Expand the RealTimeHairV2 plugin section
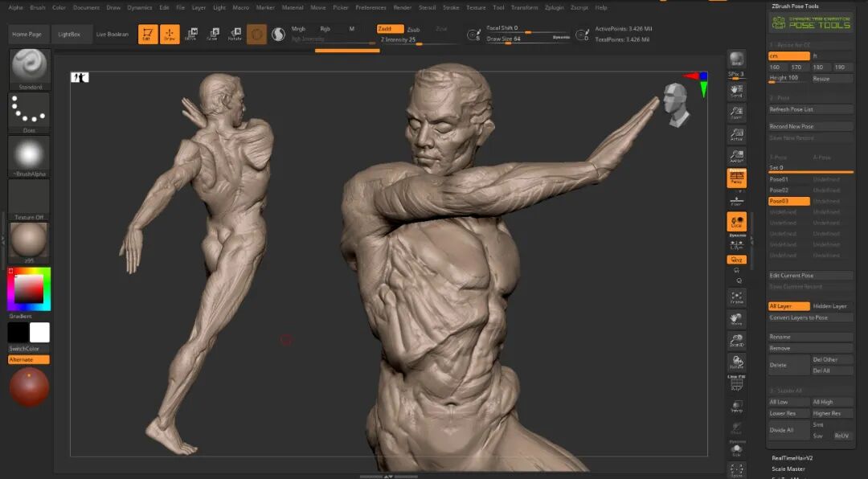This screenshot has width=868, height=479. tap(792, 458)
